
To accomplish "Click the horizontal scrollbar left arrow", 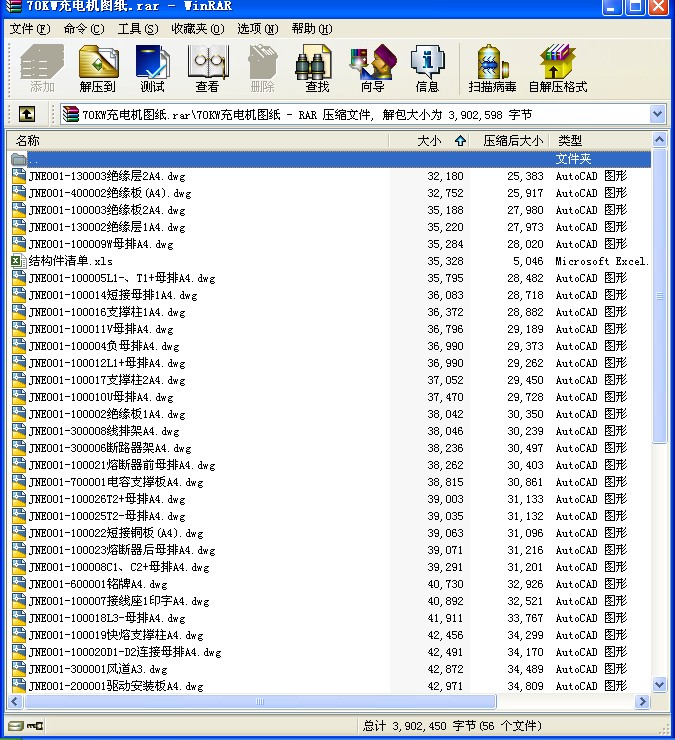I will [x=15, y=701].
